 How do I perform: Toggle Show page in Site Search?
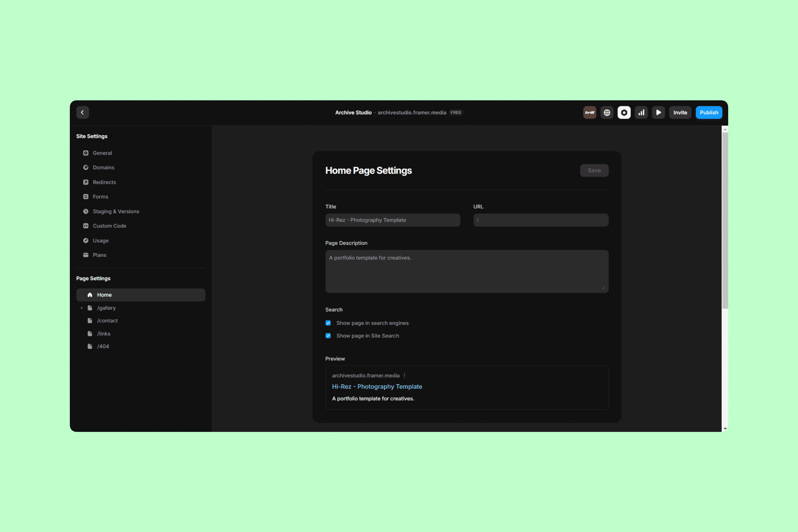coord(328,336)
